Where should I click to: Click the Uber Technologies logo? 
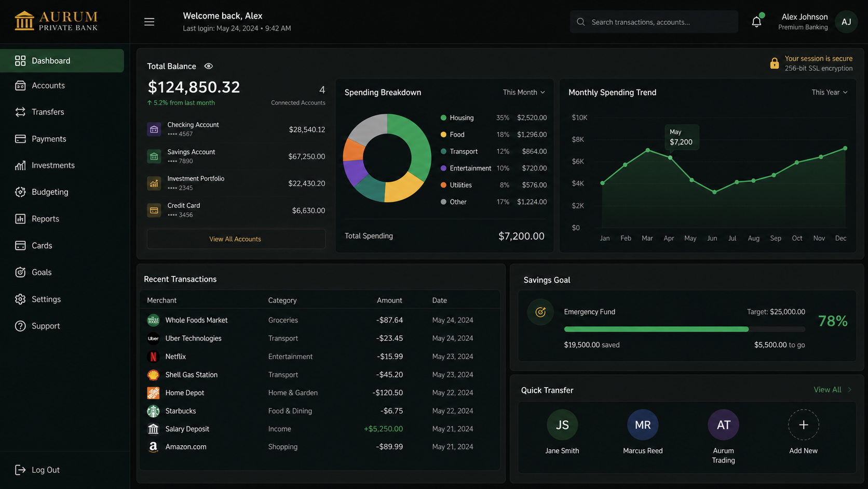click(x=153, y=338)
